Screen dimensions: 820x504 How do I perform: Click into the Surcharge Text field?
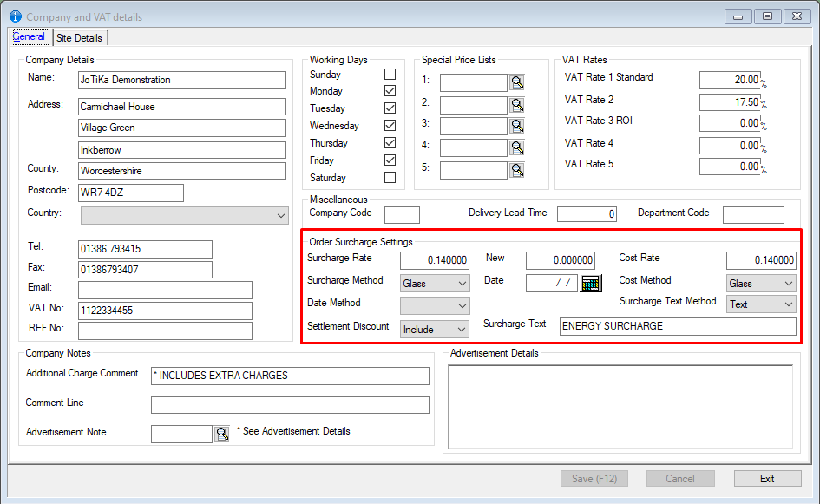677,326
